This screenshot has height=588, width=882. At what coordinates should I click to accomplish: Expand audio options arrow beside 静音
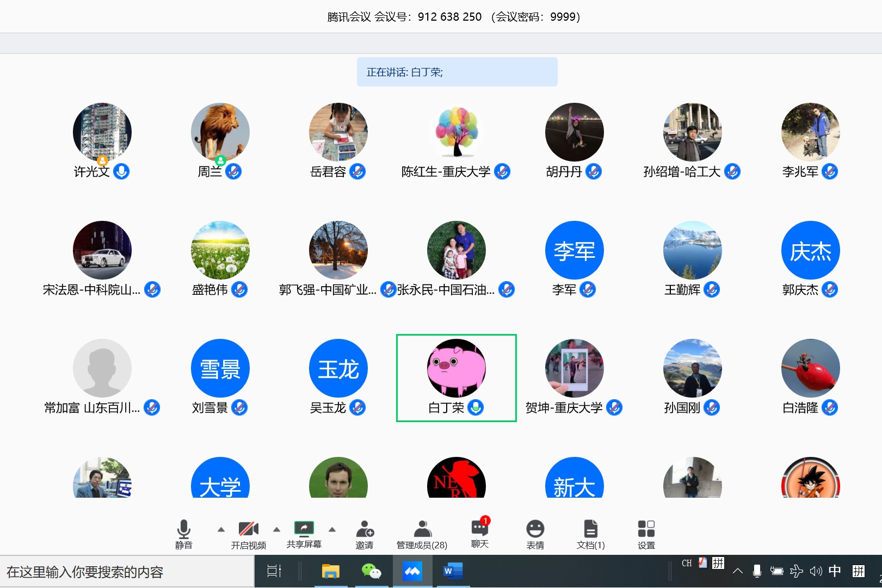(221, 529)
